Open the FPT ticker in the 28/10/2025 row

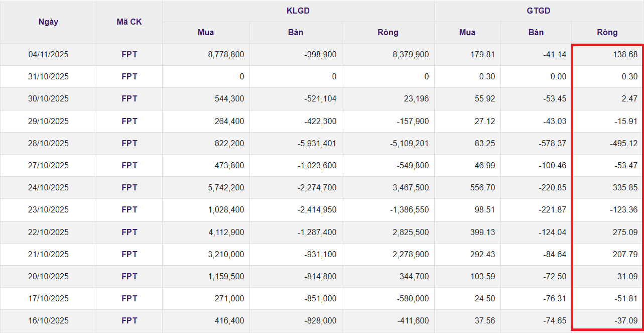coord(129,143)
